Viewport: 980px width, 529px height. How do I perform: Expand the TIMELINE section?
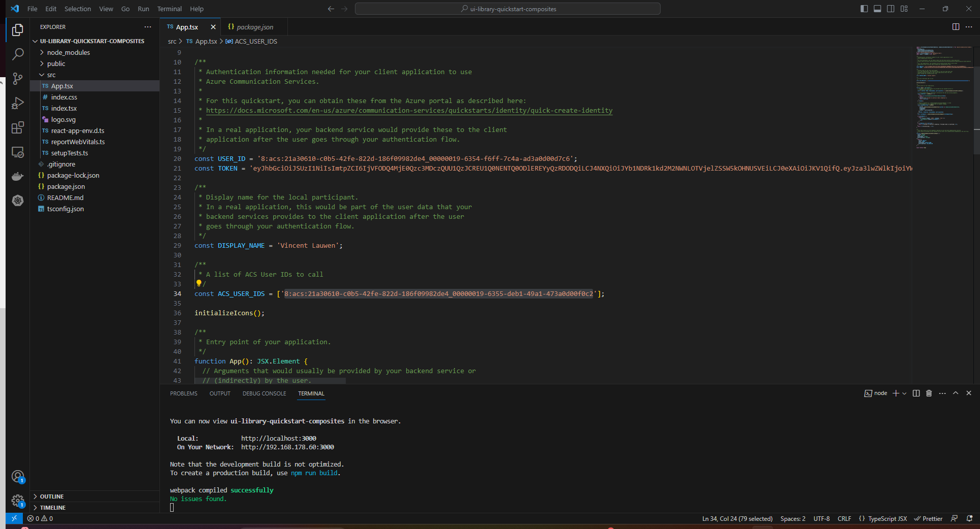pyautogui.click(x=53, y=508)
